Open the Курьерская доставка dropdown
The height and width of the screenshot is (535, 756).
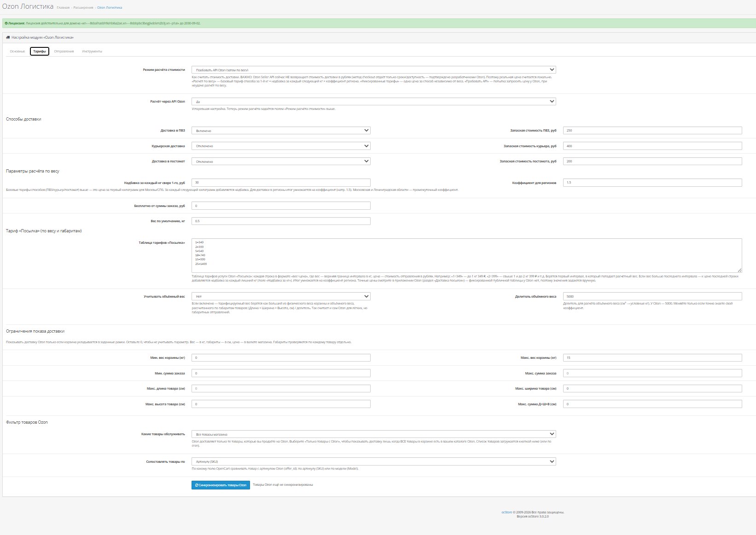click(281, 146)
